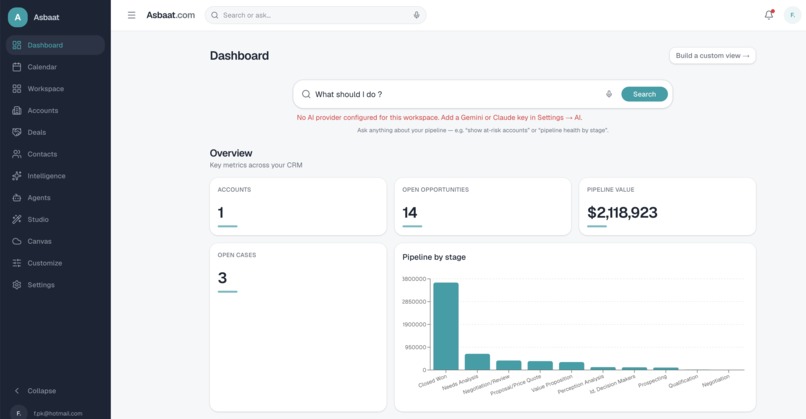Open the Pipeline Value metric card
Screen dimensions: 806x419
(667, 207)
